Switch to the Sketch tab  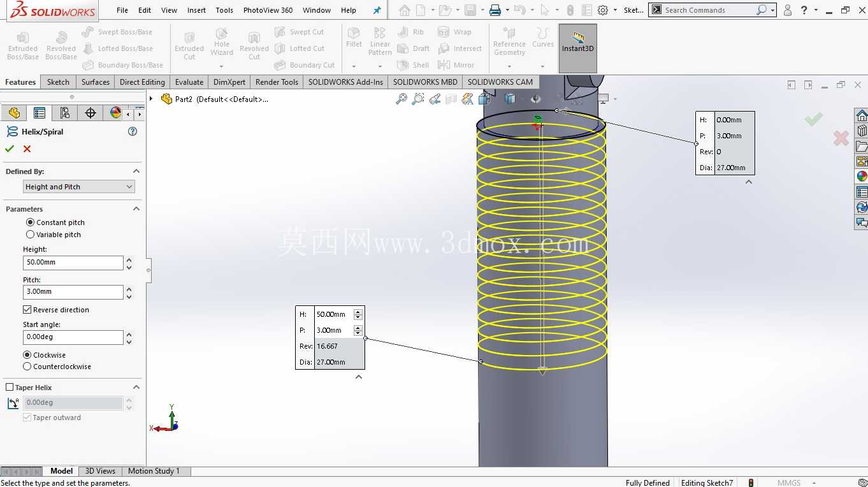pos(58,82)
